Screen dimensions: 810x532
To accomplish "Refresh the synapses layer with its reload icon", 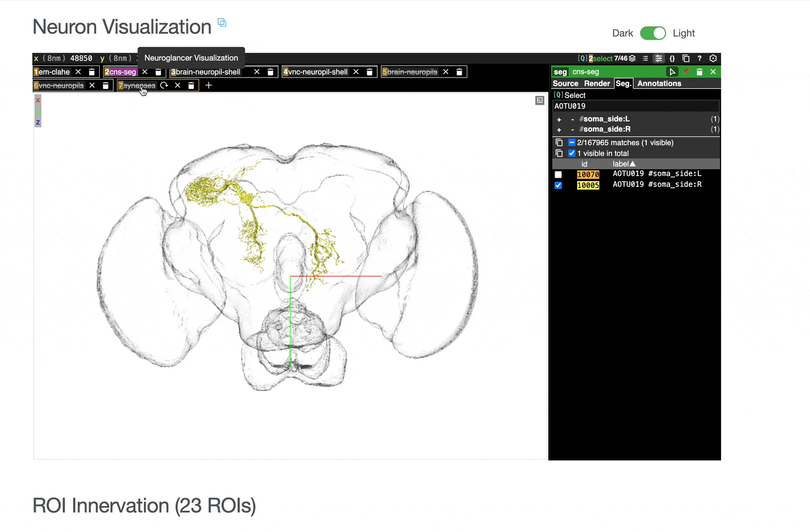I will pos(164,85).
